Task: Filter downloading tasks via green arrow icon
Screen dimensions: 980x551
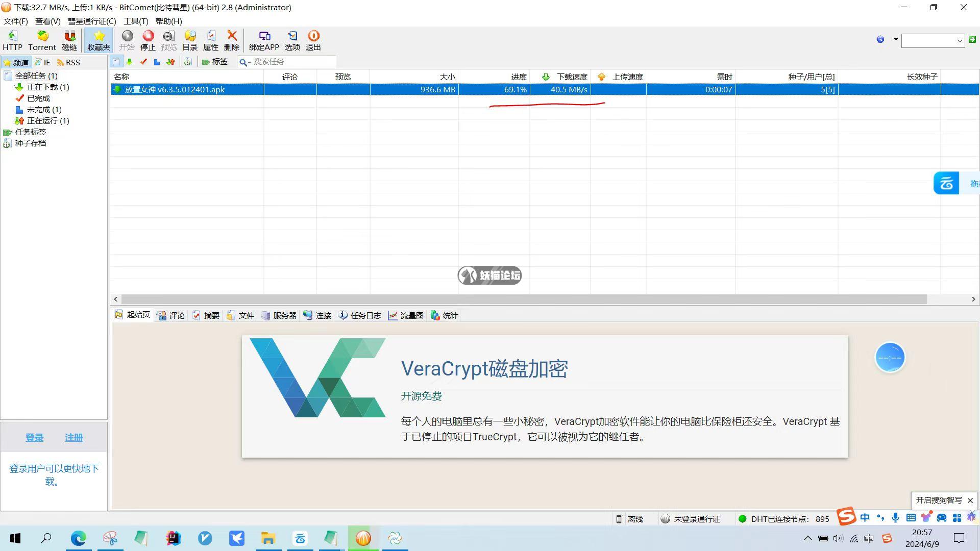Action: pos(130,62)
